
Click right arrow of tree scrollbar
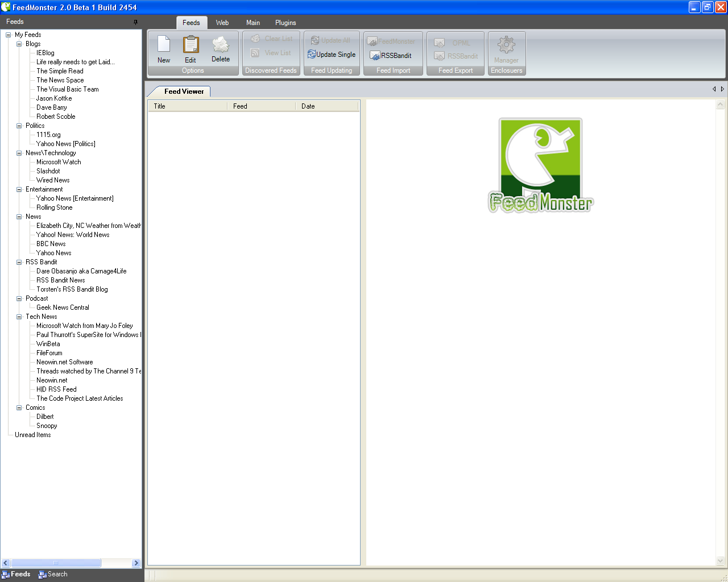pos(136,563)
